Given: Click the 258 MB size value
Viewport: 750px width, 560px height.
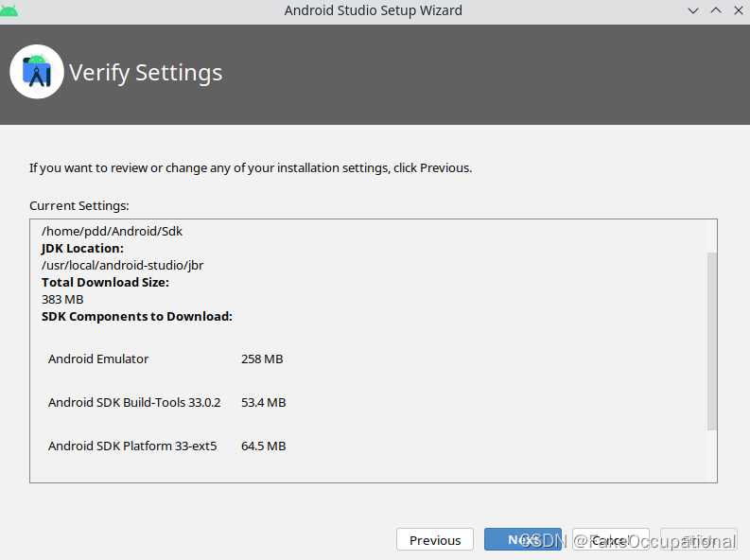Looking at the screenshot, I should coord(262,359).
